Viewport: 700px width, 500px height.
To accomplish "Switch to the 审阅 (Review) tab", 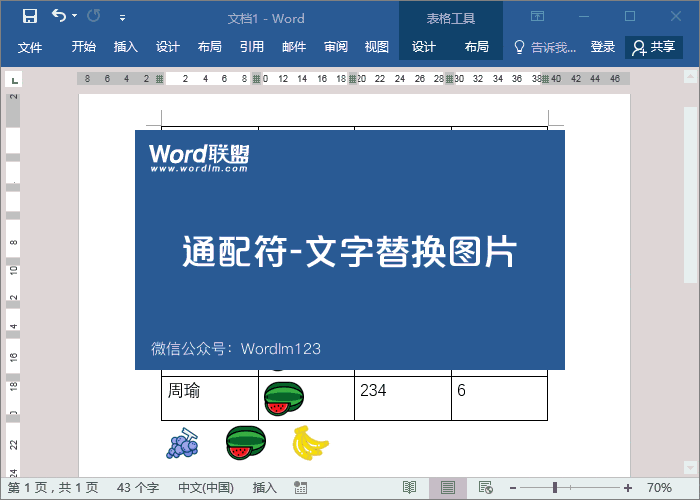I will (336, 46).
